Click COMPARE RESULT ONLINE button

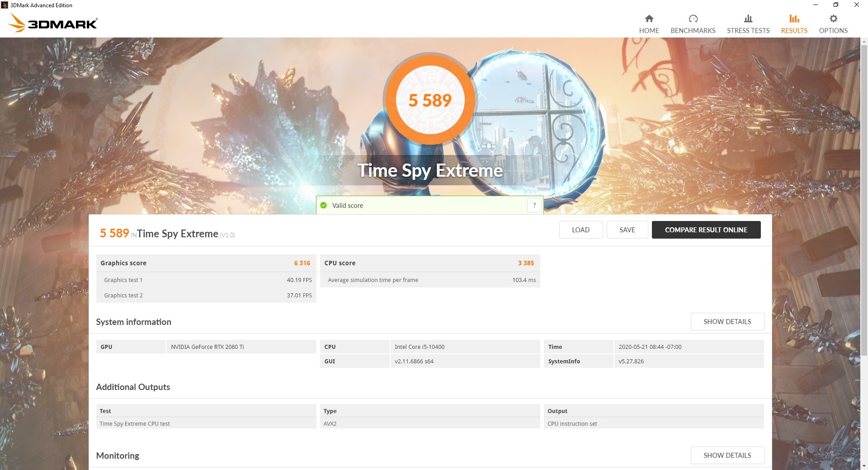tap(706, 230)
